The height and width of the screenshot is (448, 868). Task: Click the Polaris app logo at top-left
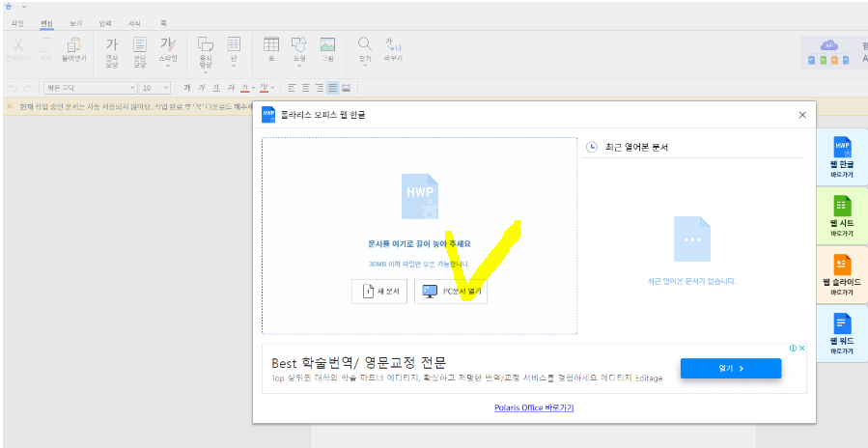[x=8, y=6]
